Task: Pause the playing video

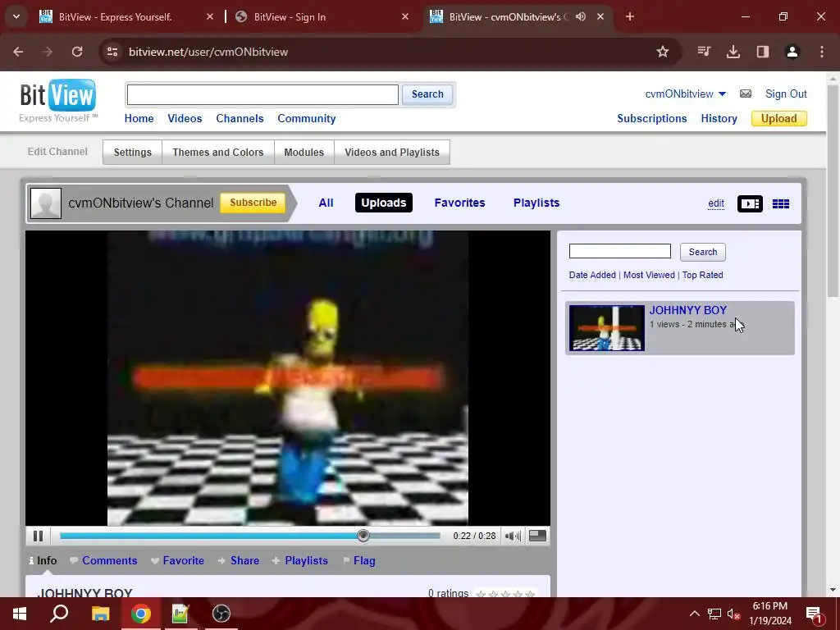Action: pos(38,536)
